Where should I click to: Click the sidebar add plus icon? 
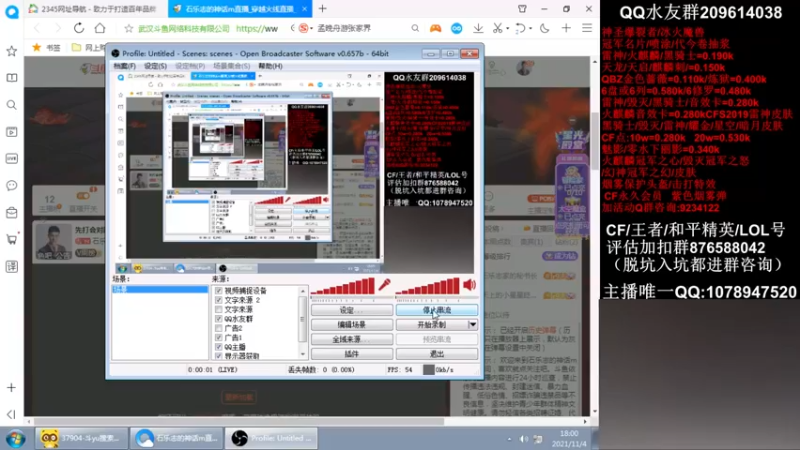[x=11, y=388]
